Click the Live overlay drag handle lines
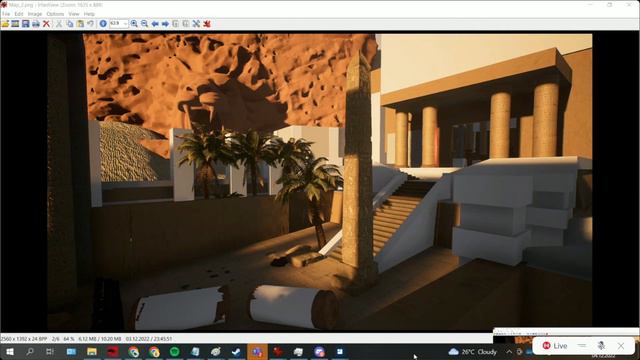The width and height of the screenshot is (640, 360). (x=582, y=346)
